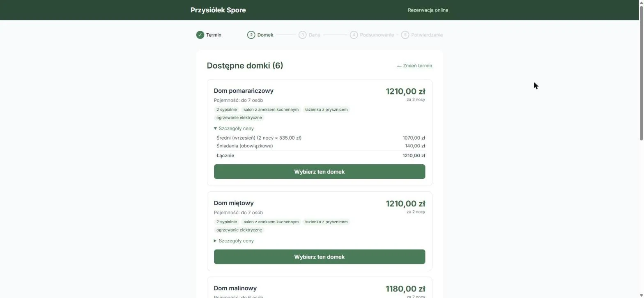644x298 pixels.
Task: Click the step 4 Podsumowanie circle icon
Action: [x=354, y=35]
